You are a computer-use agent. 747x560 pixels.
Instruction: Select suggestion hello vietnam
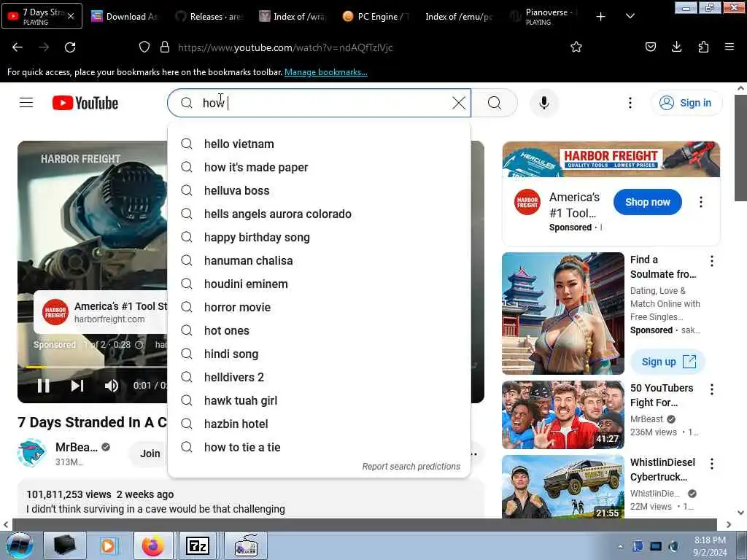(x=320, y=144)
